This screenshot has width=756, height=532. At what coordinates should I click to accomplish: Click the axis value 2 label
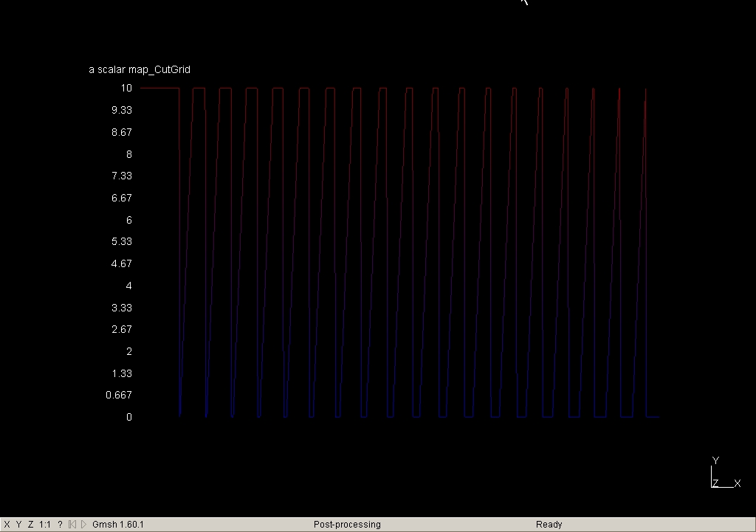tap(129, 351)
